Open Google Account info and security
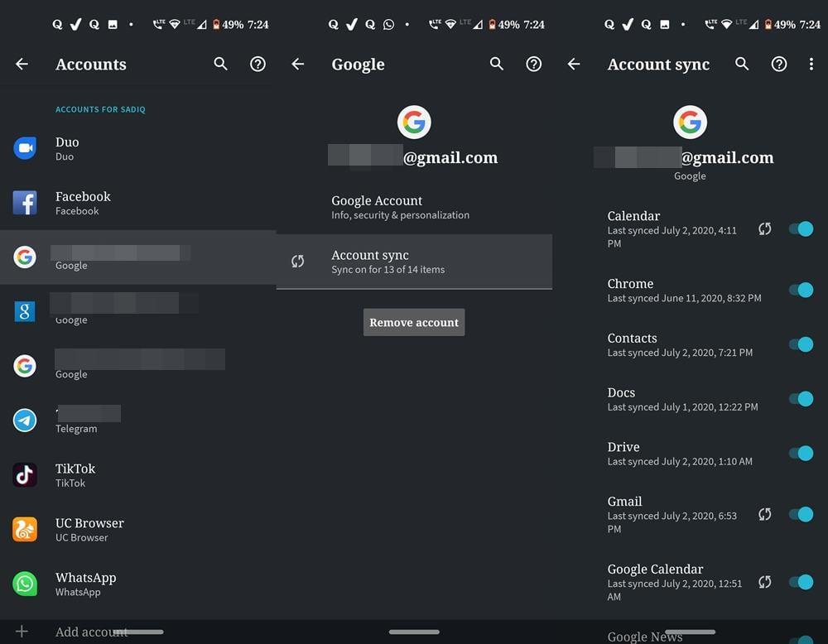 click(x=414, y=207)
